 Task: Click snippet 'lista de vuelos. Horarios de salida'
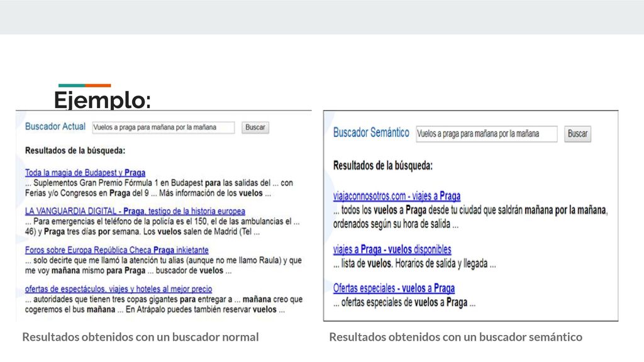[x=414, y=263]
